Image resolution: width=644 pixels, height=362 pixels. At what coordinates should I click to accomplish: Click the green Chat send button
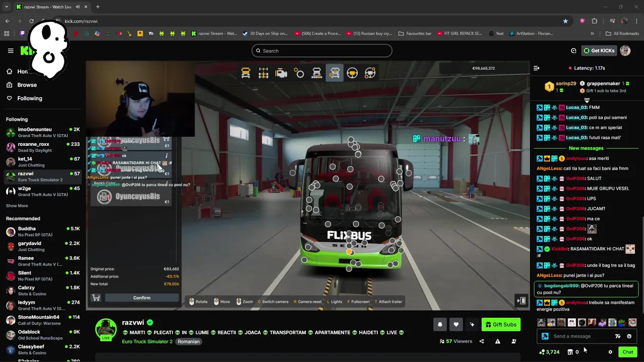[627, 352]
